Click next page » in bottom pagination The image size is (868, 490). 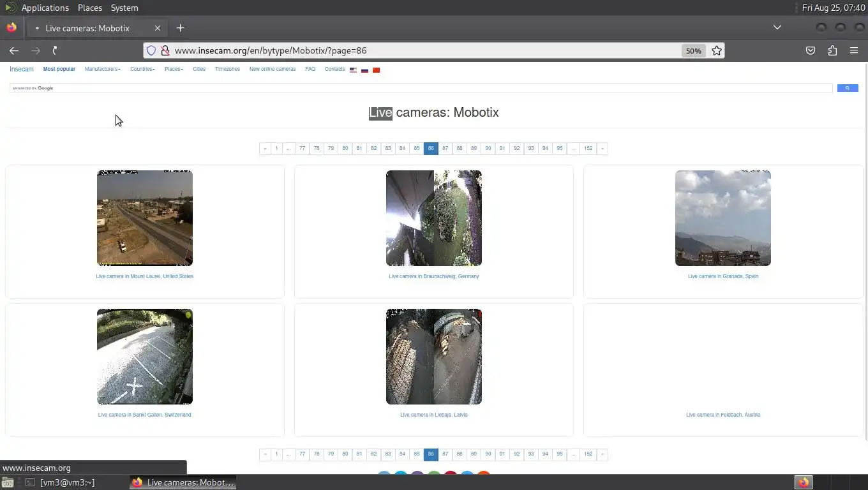tap(602, 454)
